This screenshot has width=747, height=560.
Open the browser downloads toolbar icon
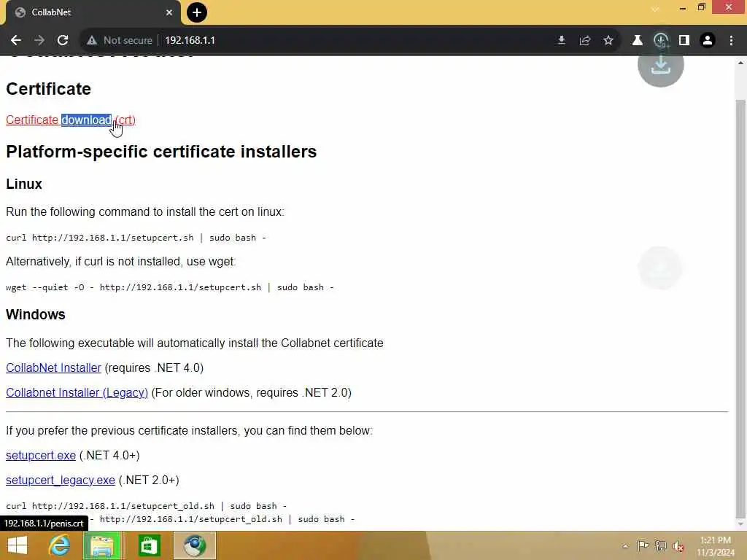(x=661, y=41)
